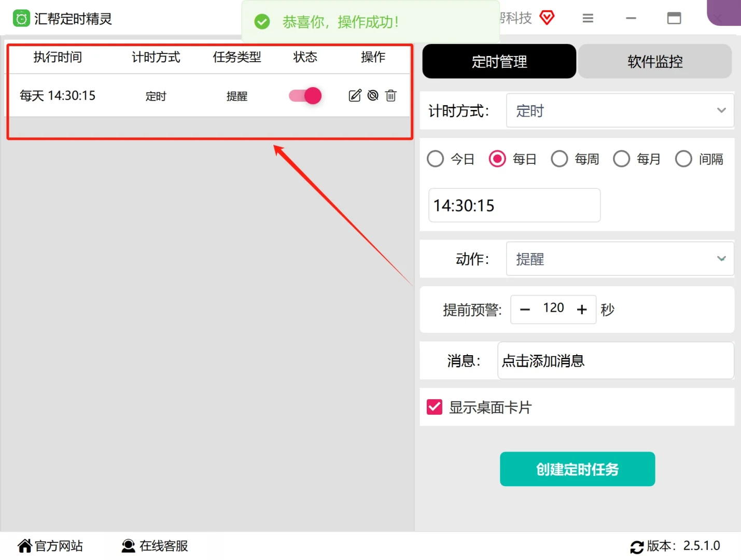Click the headset icon beside 在线客服
Screen dimensions: 741x560
pos(128,545)
